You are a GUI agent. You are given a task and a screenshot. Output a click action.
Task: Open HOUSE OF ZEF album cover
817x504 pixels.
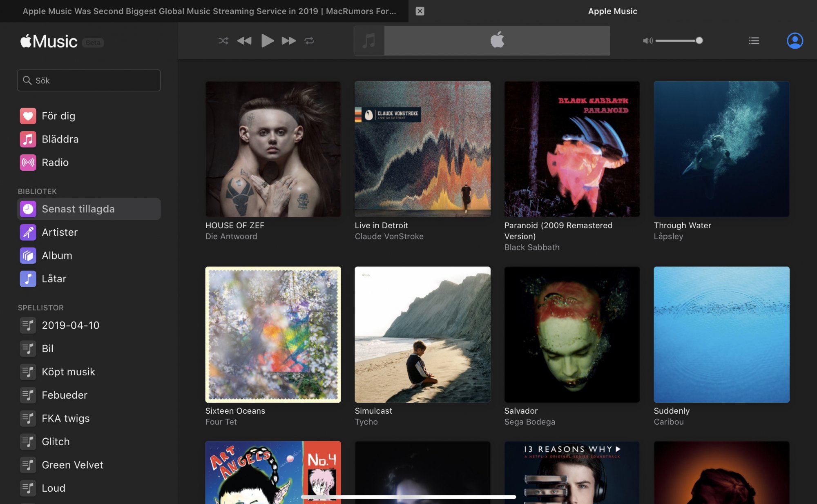273,149
